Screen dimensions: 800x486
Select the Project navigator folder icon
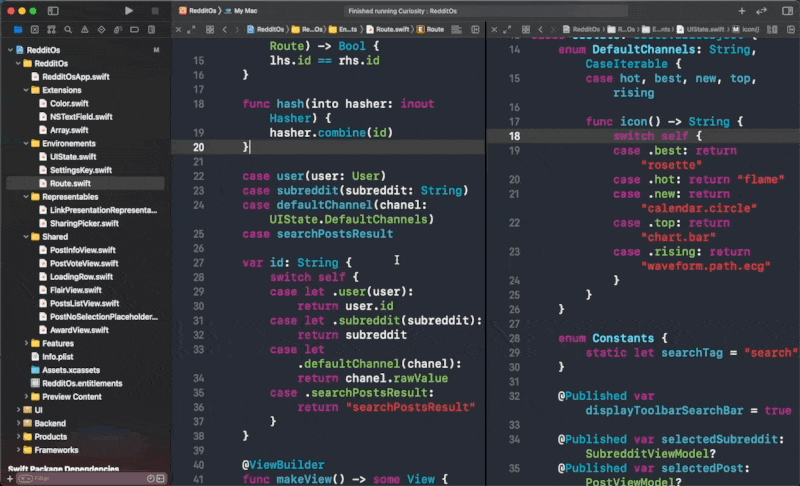[x=19, y=30]
